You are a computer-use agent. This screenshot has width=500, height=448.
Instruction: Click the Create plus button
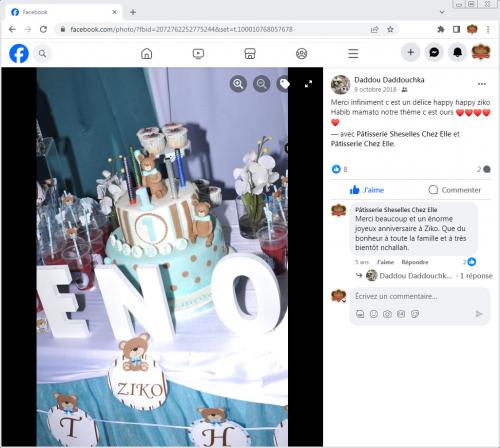[411, 52]
